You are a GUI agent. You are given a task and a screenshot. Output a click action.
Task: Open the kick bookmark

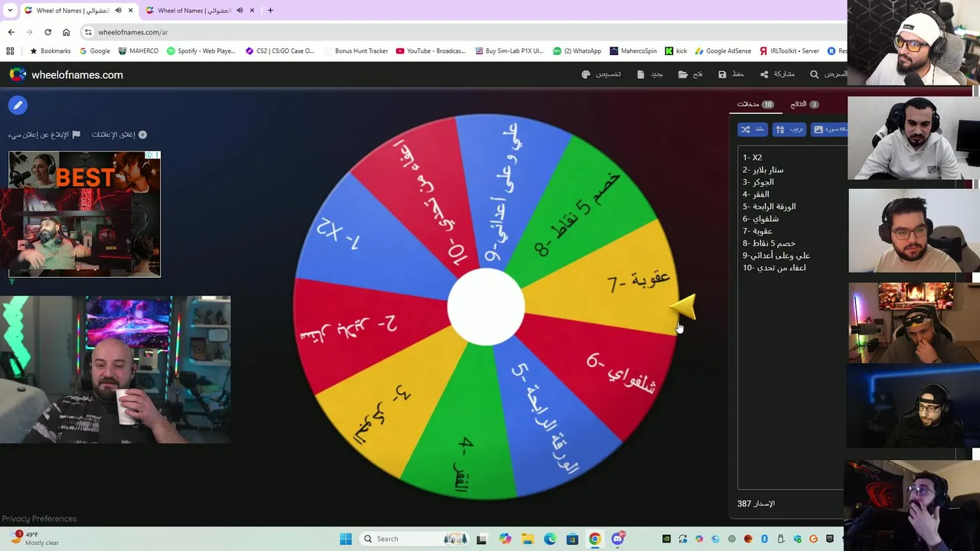pyautogui.click(x=676, y=51)
